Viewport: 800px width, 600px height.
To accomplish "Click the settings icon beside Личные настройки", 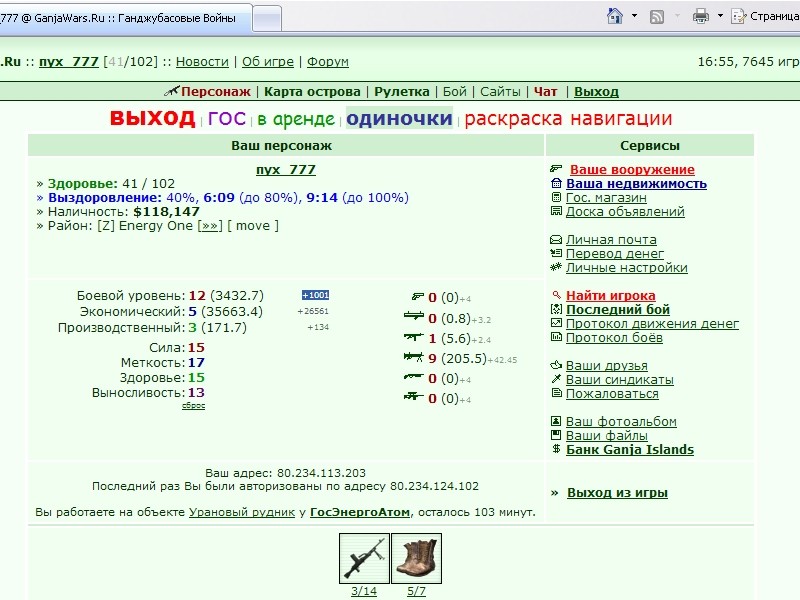I will pyautogui.click(x=556, y=267).
